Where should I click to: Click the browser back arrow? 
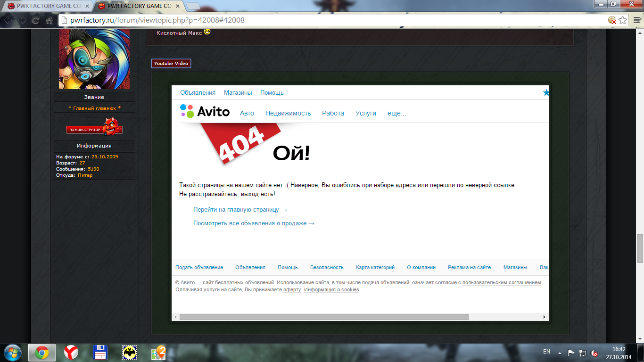point(8,20)
